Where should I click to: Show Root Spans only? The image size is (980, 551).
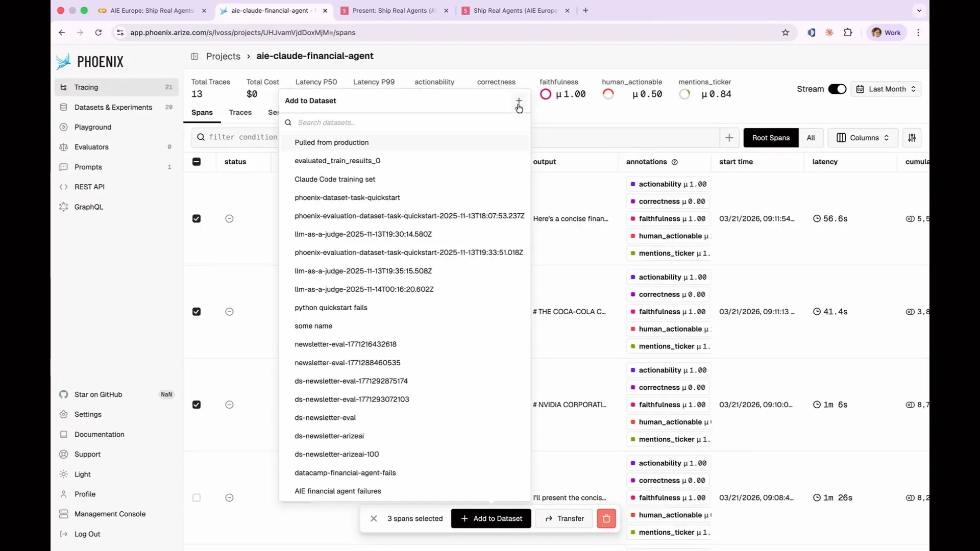771,138
